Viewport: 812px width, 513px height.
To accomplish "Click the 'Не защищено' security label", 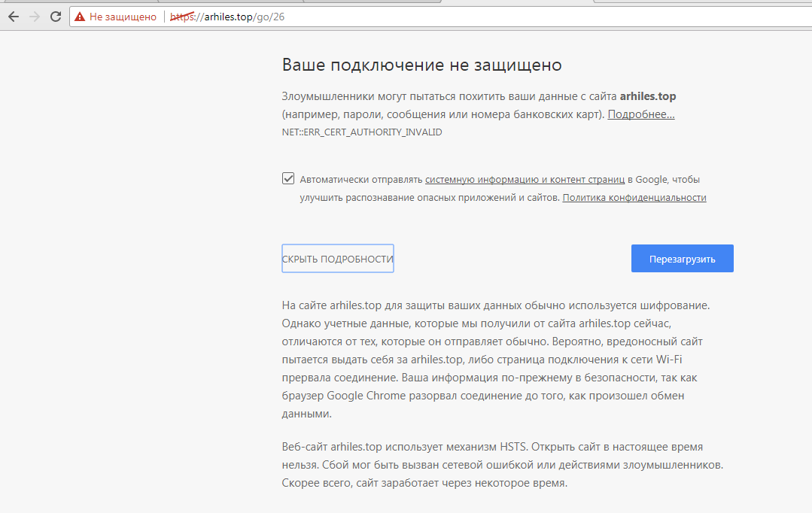I will point(123,17).
